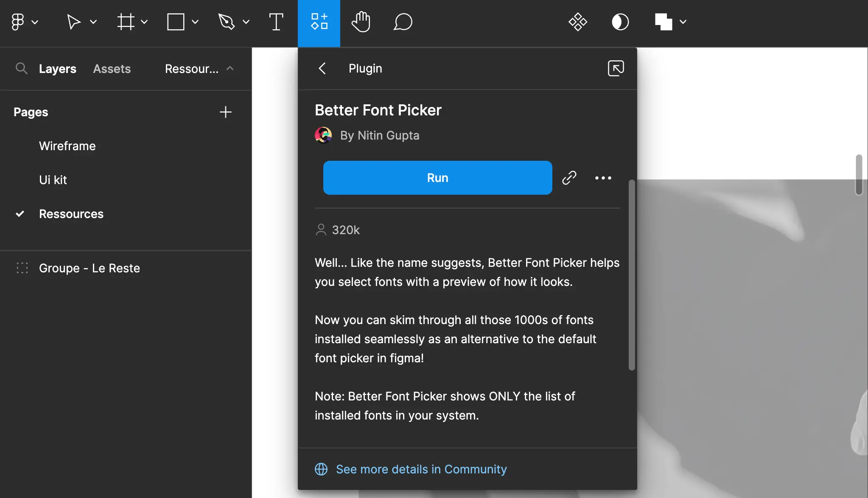Select the Frame tool
Image resolution: width=868 pixels, height=498 pixels.
[126, 22]
